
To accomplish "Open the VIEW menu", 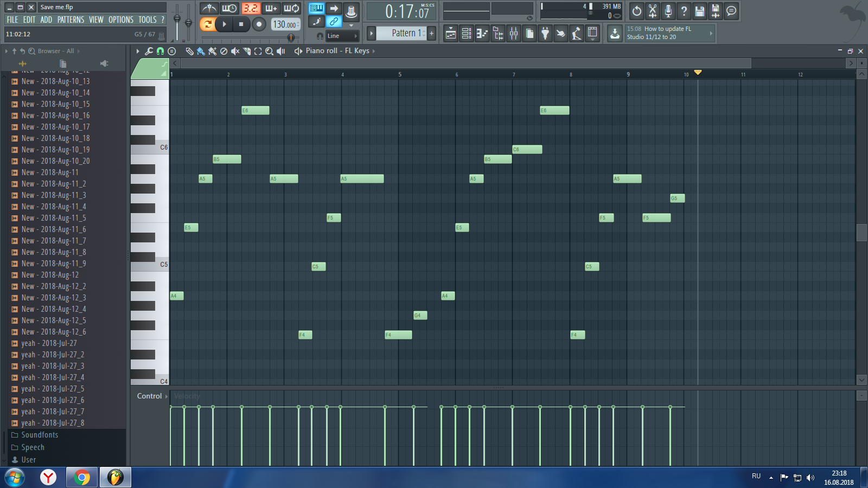I will click(96, 20).
